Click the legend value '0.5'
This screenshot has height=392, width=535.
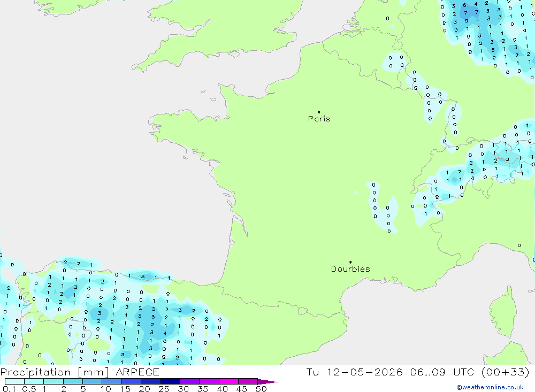point(29,389)
